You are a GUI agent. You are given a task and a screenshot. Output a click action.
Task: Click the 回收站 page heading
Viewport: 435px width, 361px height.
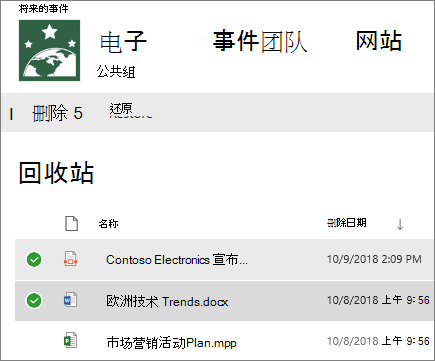[x=56, y=173]
